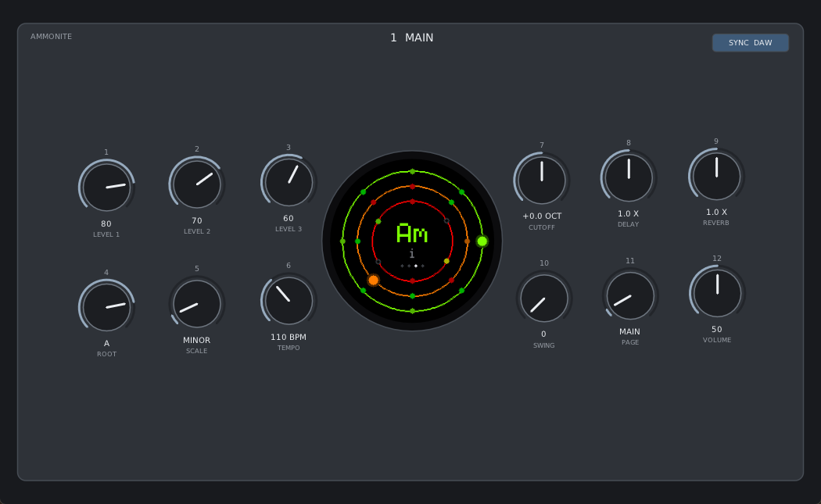Select the large bright green step marker
Image resolution: width=821 pixels, height=504 pixels.
pos(482,241)
